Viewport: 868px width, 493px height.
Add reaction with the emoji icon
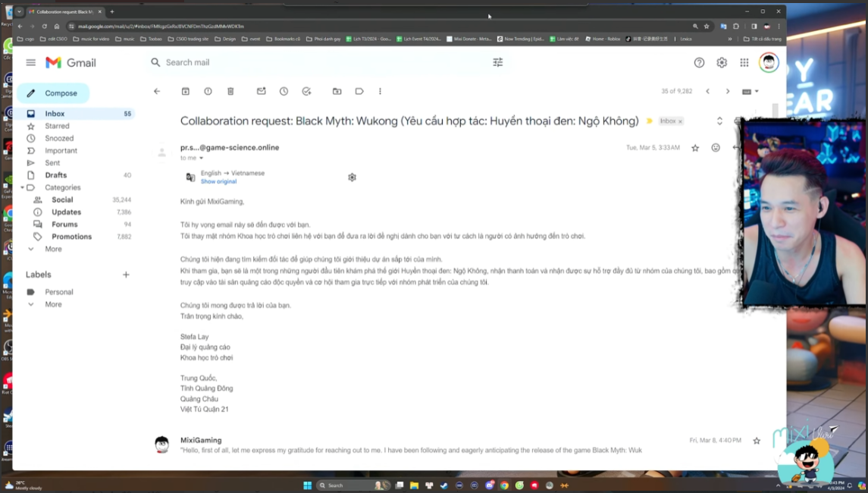(x=716, y=148)
